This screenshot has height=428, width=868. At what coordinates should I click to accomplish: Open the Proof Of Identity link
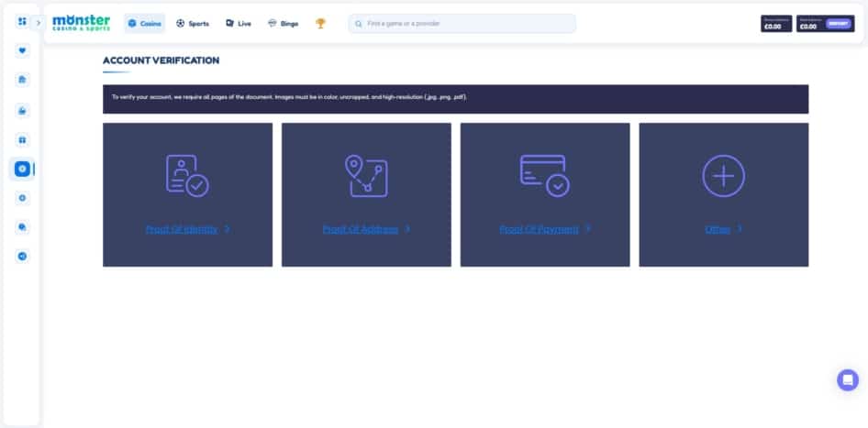tap(182, 229)
